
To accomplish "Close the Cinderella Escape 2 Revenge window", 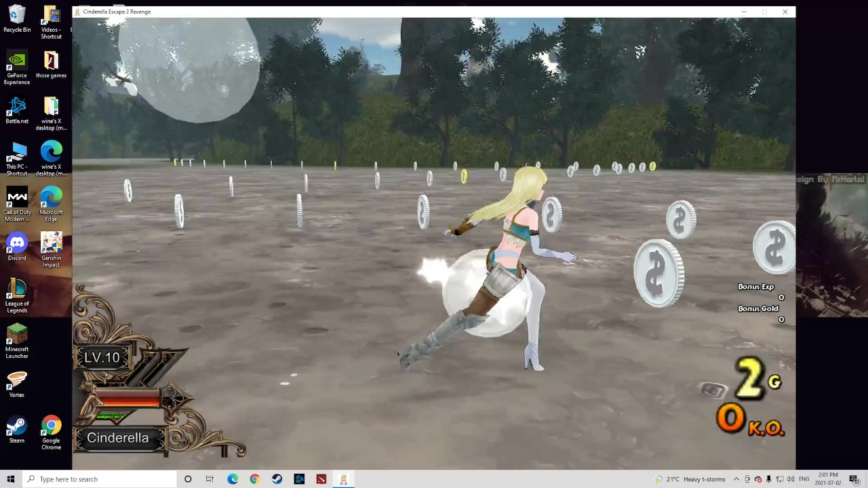I will pyautogui.click(x=785, y=12).
